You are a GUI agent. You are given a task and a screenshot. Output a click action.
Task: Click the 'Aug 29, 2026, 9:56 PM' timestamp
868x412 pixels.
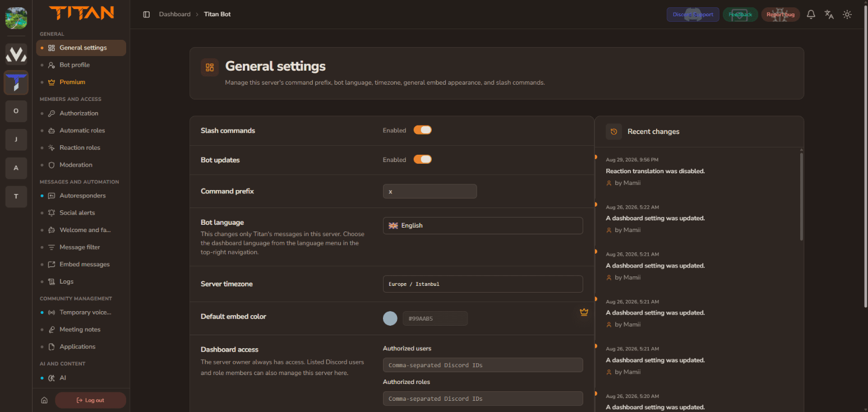pos(632,160)
